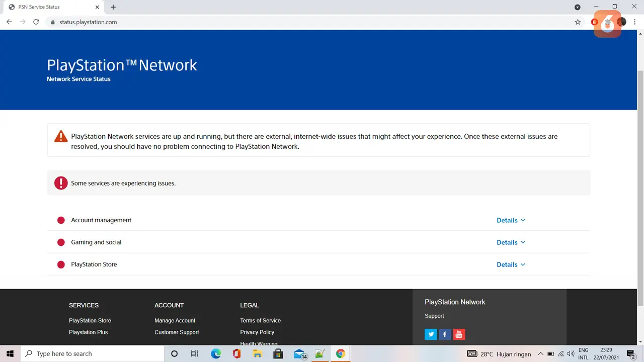The image size is (644, 362).
Task: Open Cortana circle on the taskbar
Action: [175, 354]
